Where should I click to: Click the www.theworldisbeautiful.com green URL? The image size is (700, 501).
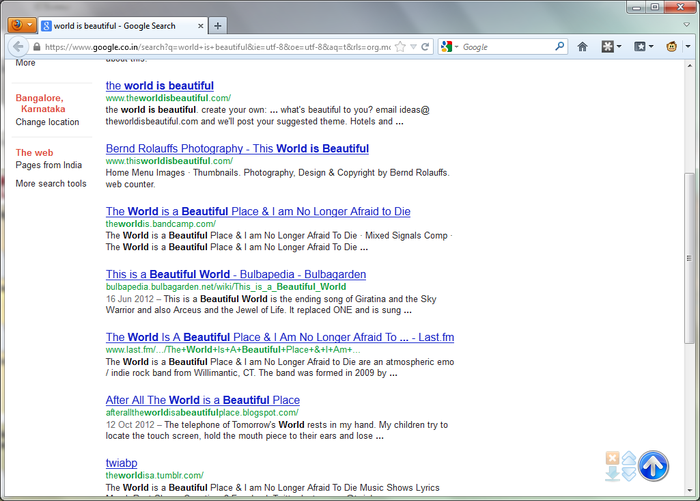[168, 98]
